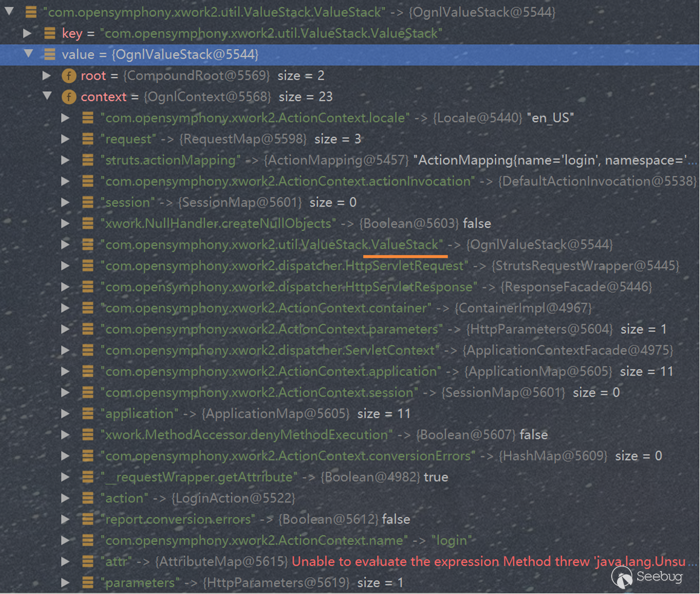The height and width of the screenshot is (594, 700).
Task: Select the root "size = 2" text
Action: [x=301, y=76]
